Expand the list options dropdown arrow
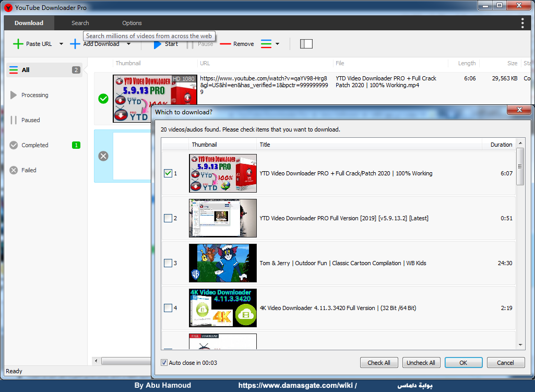Viewport: 535px width, 392px height. tap(277, 44)
